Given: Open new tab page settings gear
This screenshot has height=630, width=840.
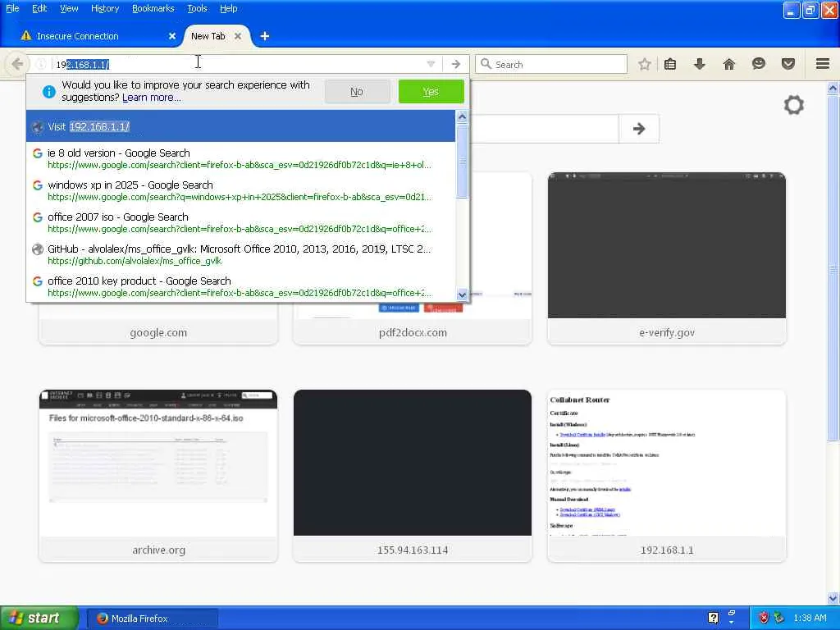Looking at the screenshot, I should (793, 105).
